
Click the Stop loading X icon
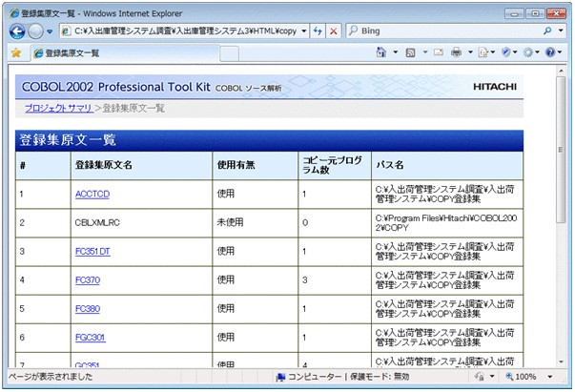(x=333, y=31)
